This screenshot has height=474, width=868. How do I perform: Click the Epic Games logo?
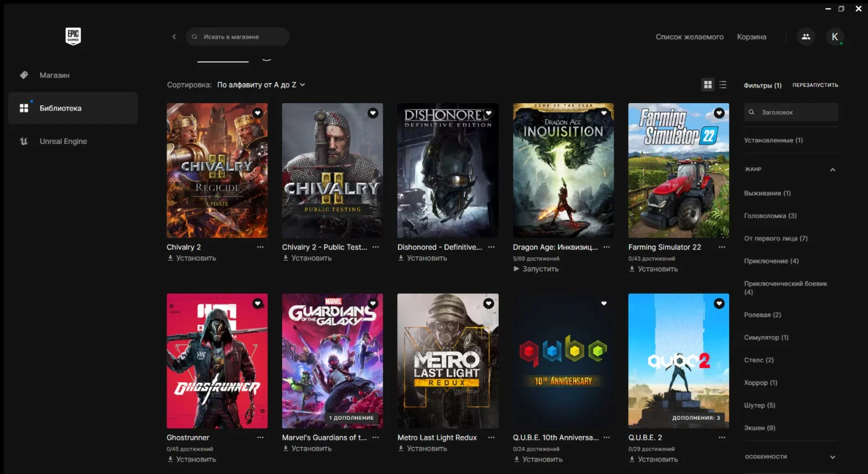click(x=73, y=36)
